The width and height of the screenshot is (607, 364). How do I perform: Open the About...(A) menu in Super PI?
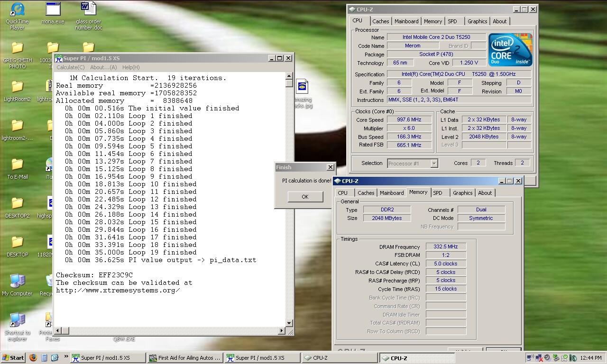pyautogui.click(x=103, y=67)
